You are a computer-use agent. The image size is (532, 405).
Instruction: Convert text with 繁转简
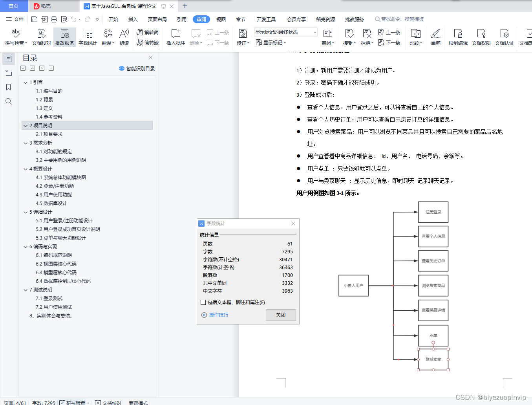[148, 32]
